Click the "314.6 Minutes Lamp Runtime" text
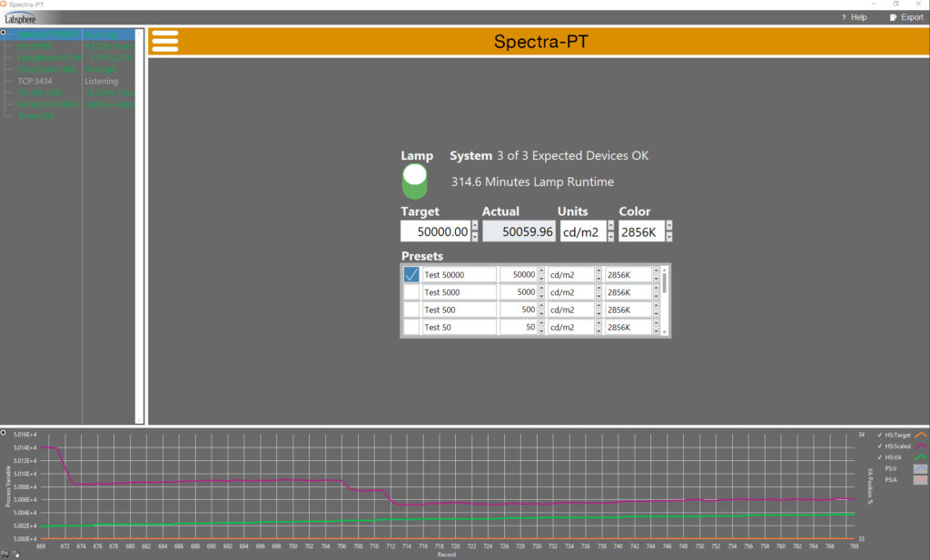This screenshot has height=560, width=930. [x=532, y=182]
